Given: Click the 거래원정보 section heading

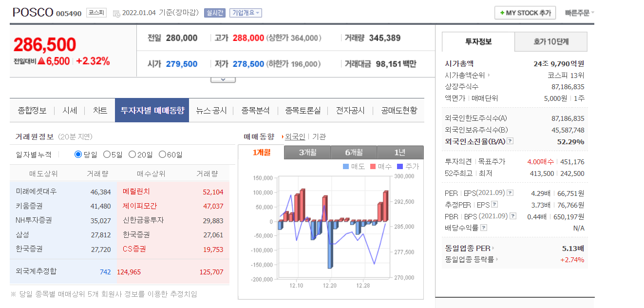Looking at the screenshot, I should pyautogui.click(x=35, y=137).
